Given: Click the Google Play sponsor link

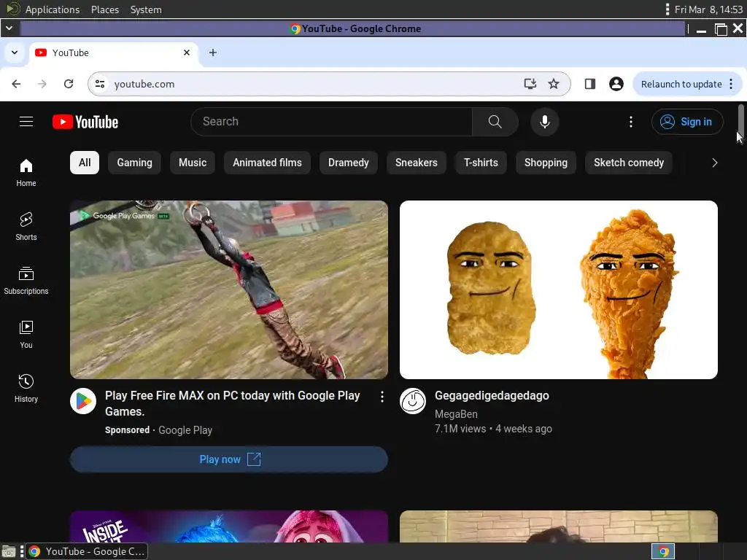Looking at the screenshot, I should (185, 430).
